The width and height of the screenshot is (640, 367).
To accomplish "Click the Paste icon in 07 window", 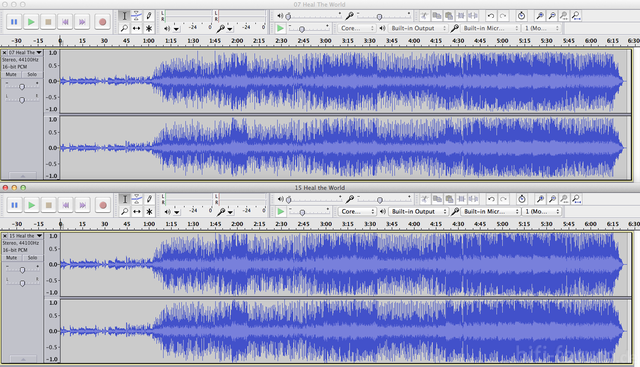I will point(449,16).
